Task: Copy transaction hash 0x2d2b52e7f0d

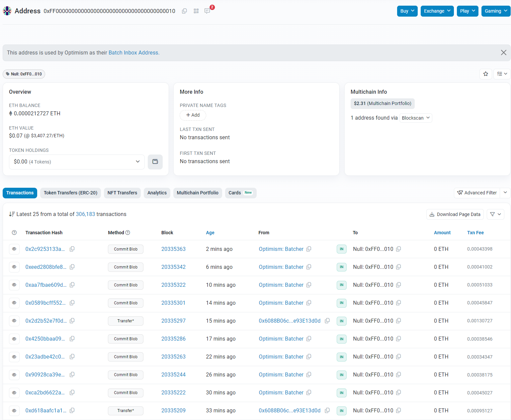Action: 72,321
